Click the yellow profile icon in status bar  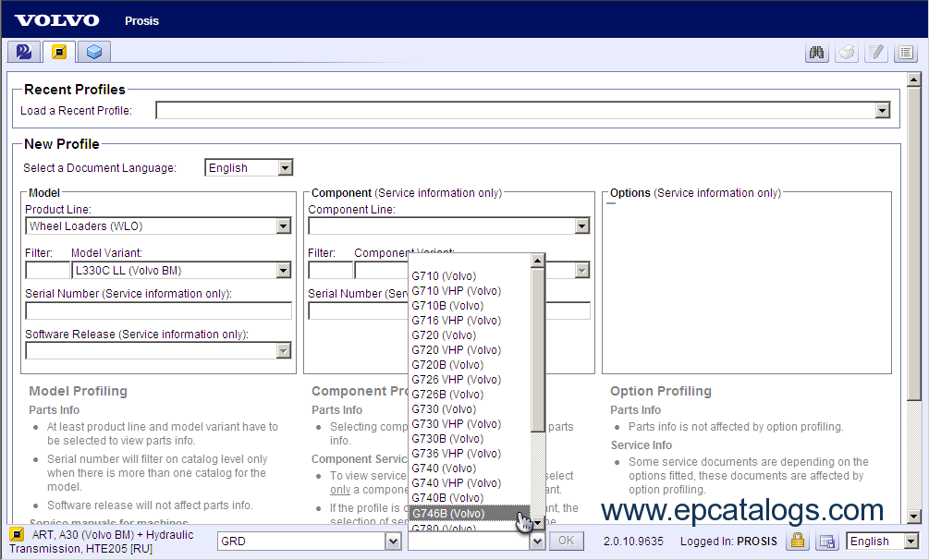click(16, 535)
